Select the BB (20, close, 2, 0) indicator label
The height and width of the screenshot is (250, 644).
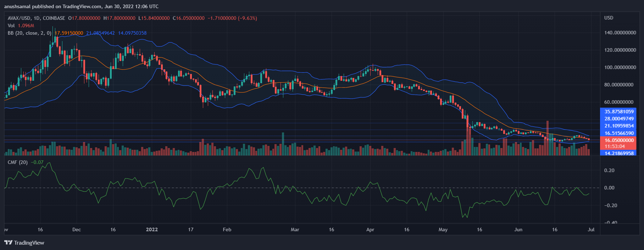click(29, 33)
